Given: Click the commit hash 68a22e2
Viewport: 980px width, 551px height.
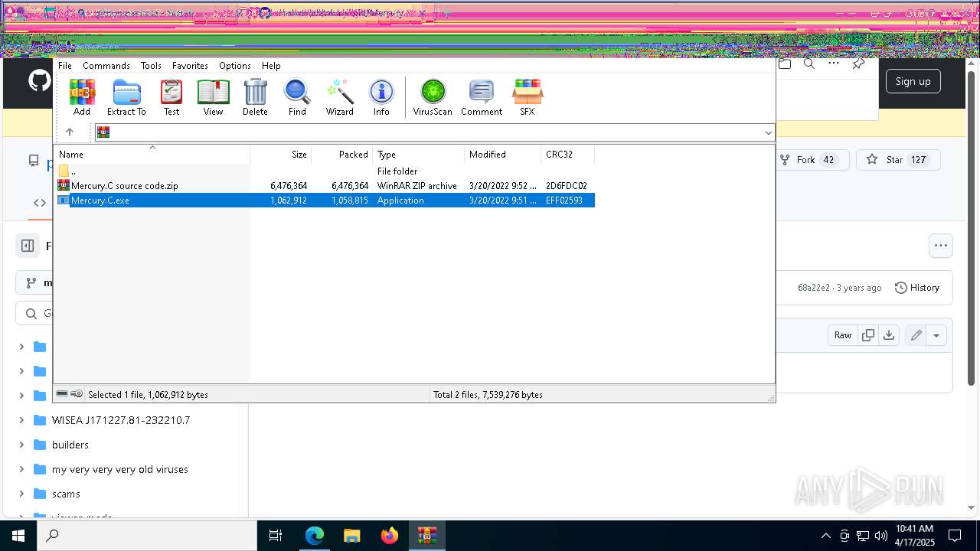Looking at the screenshot, I should 814,288.
